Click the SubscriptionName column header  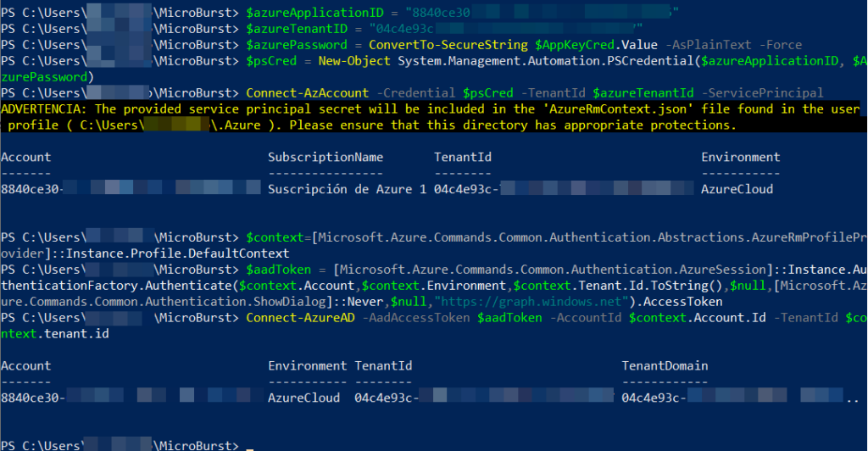(325, 157)
